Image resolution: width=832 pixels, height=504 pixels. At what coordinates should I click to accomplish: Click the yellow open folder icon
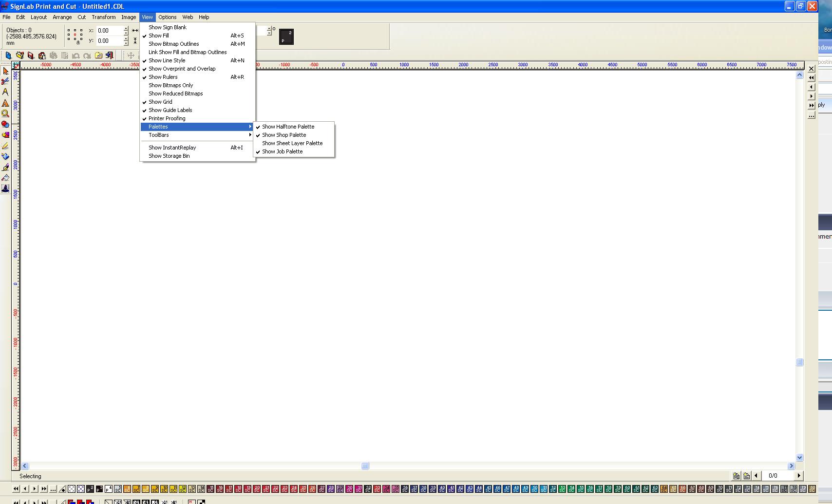pyautogui.click(x=19, y=56)
